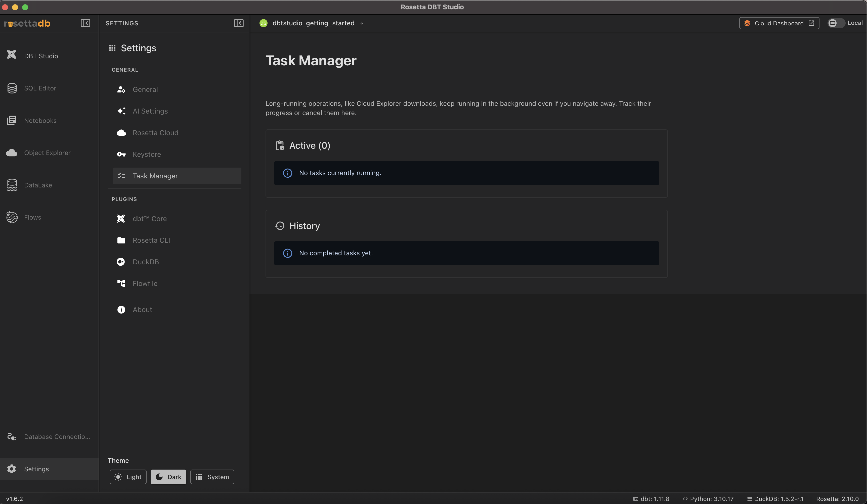Click the Settings grid icon header
This screenshot has height=504, width=867.
click(x=112, y=48)
